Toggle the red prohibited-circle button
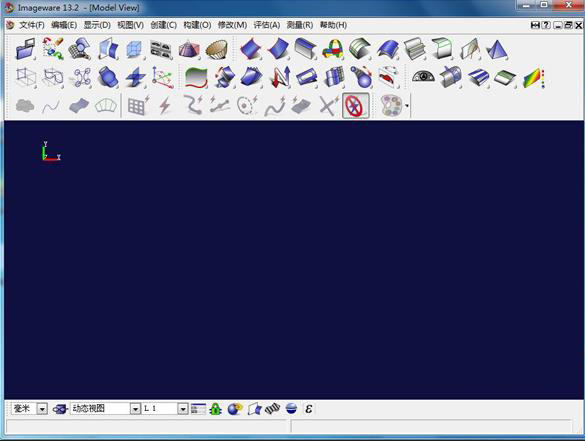Screen dimensions: 585x441 click(356, 106)
